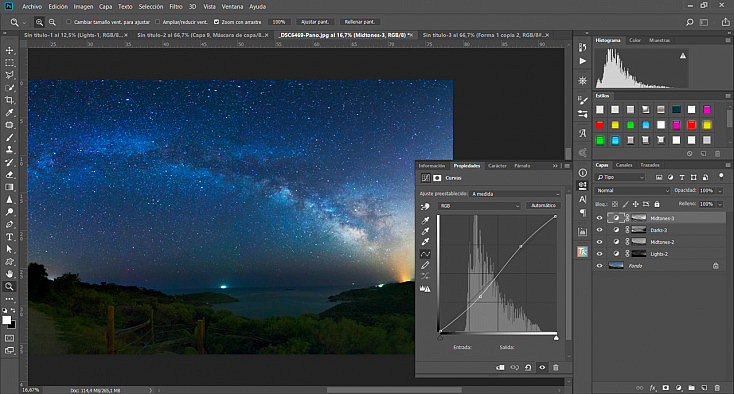Click the 100% zoom button
Image resolution: width=734 pixels, height=394 pixels.
coord(279,22)
